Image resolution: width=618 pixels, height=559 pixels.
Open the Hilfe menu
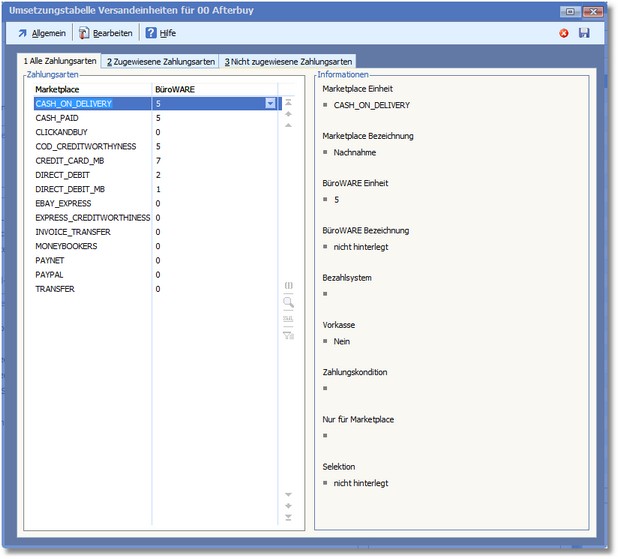click(160, 33)
